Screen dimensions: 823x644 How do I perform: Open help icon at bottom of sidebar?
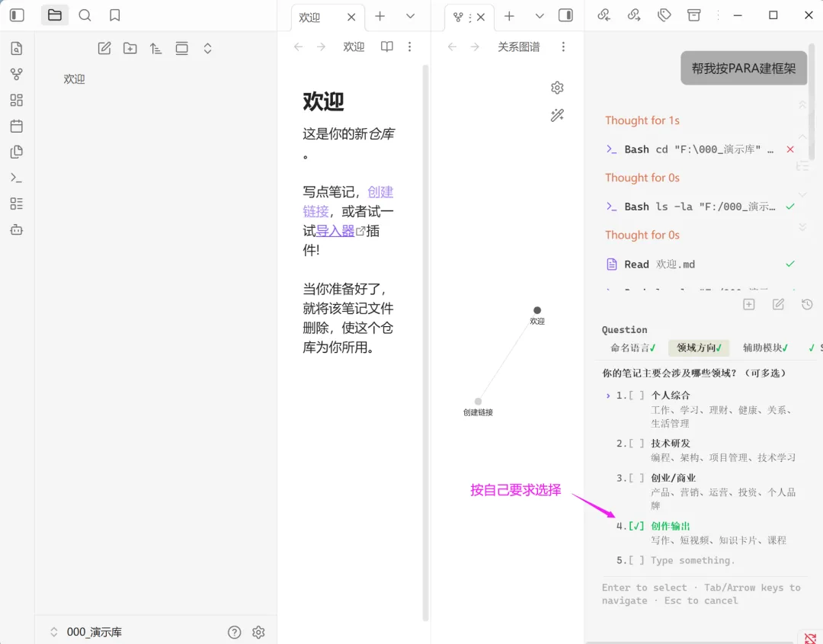234,632
